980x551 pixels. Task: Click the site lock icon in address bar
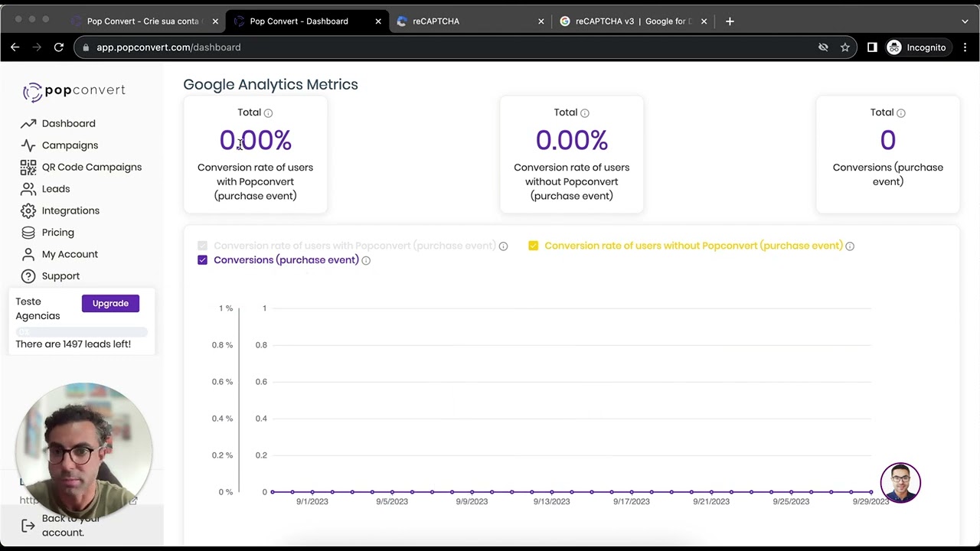pyautogui.click(x=87, y=47)
